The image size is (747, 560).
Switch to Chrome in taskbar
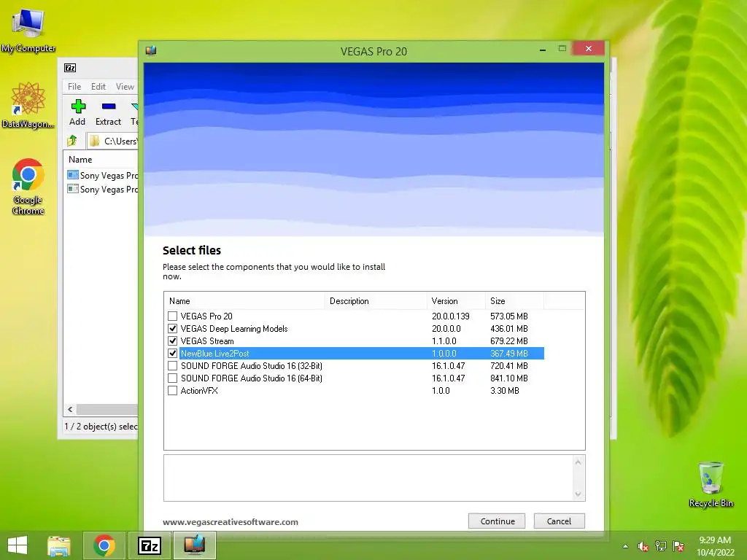click(x=104, y=545)
